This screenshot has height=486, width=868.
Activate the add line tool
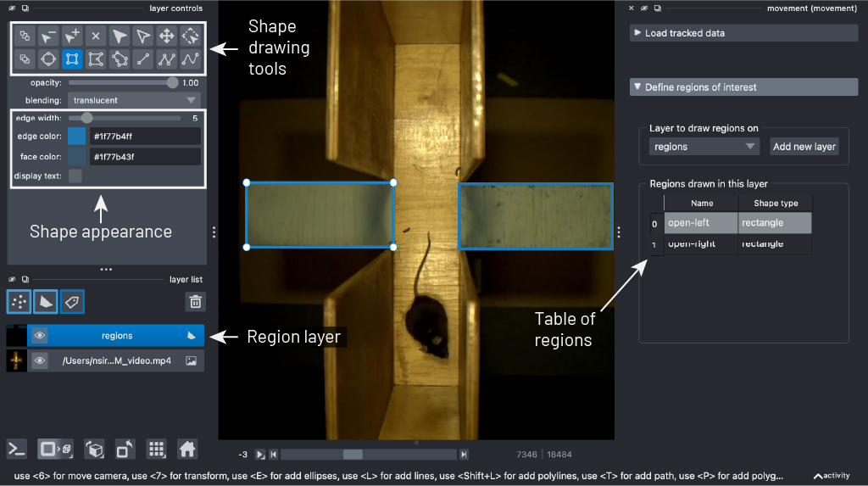[x=143, y=59]
